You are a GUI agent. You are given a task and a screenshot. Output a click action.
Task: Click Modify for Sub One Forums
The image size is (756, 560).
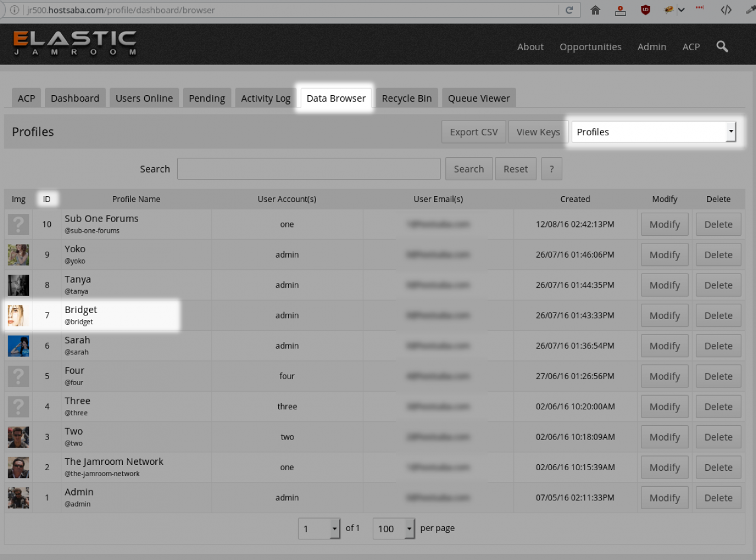664,224
